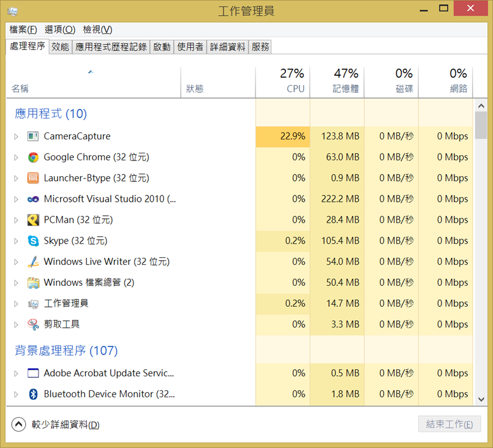This screenshot has width=493, height=448.
Task: Click the Skype icon
Action: (33, 241)
